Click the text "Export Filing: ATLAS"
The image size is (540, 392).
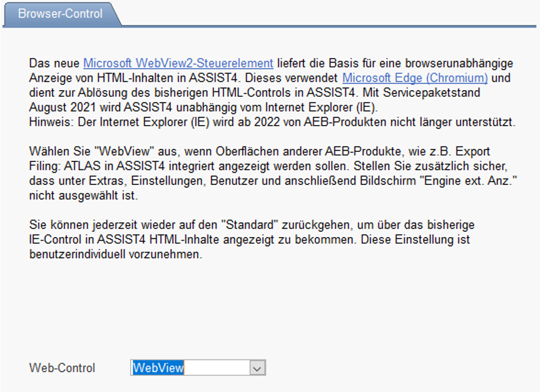(x=69, y=167)
